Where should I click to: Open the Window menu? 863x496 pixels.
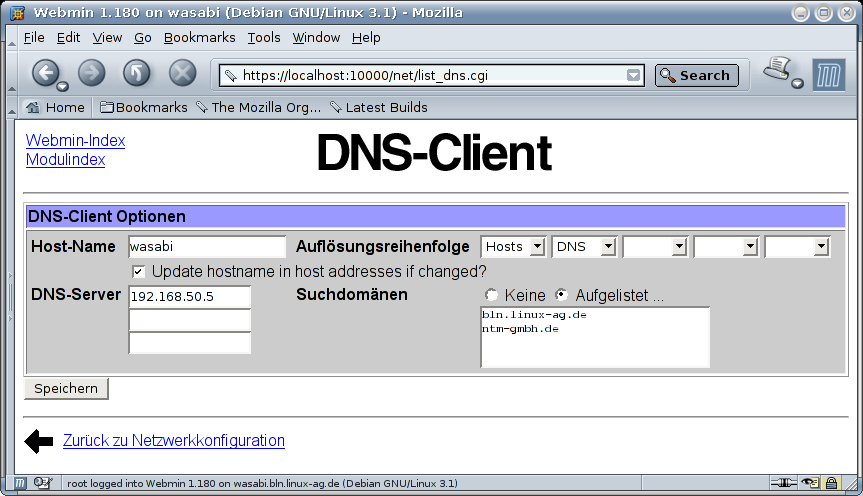(x=316, y=37)
